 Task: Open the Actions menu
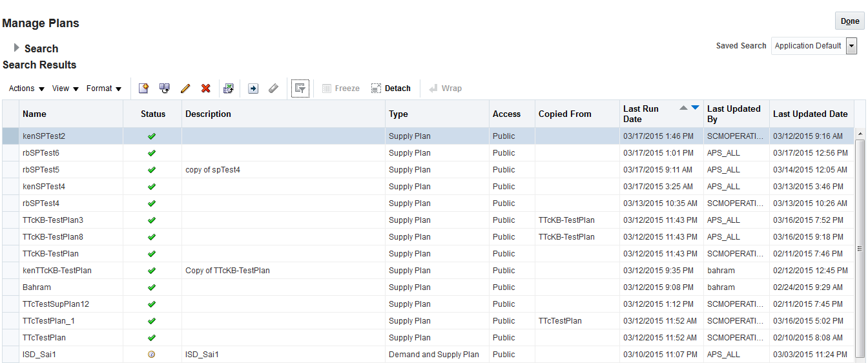[26, 88]
